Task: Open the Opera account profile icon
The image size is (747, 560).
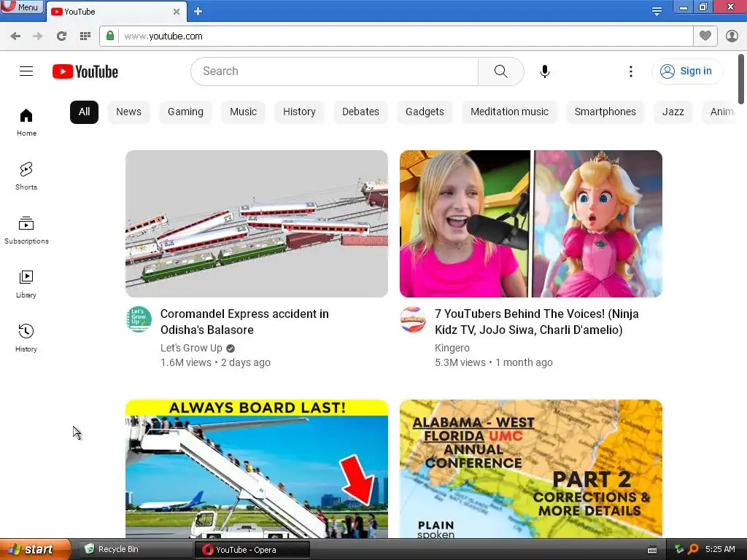Action: click(732, 36)
